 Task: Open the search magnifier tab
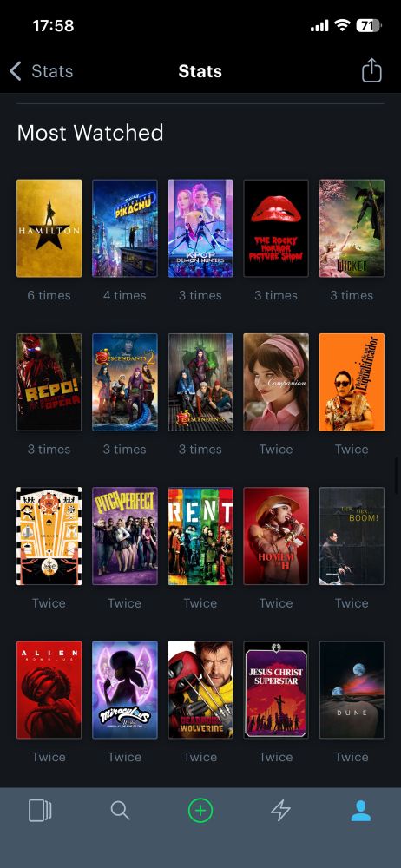click(x=120, y=811)
